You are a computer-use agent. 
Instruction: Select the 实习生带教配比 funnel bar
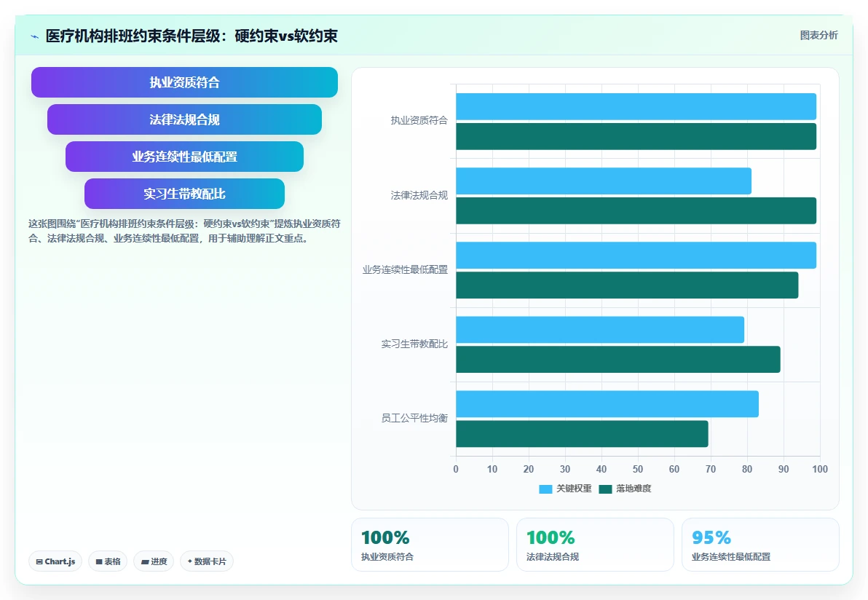pos(184,194)
